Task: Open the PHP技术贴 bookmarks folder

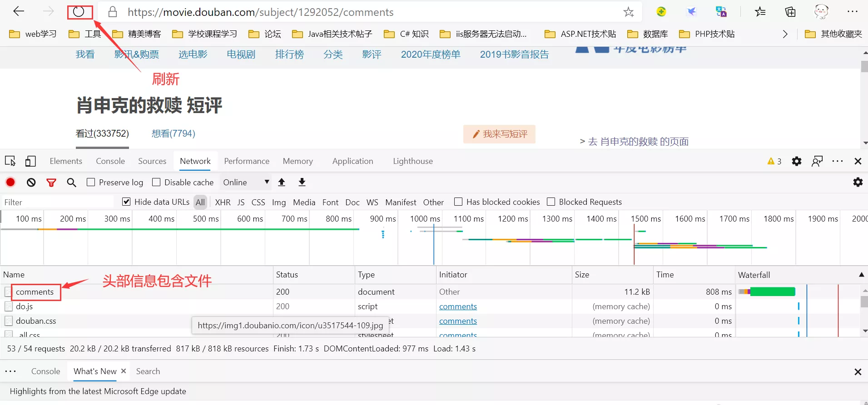Action: coord(707,34)
